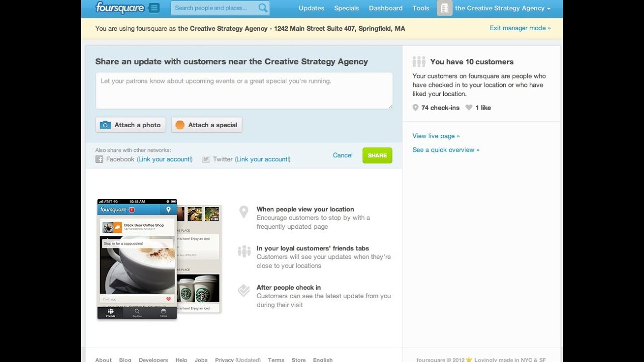644x362 pixels.
Task: Open the Specials menu item
Action: [347, 8]
